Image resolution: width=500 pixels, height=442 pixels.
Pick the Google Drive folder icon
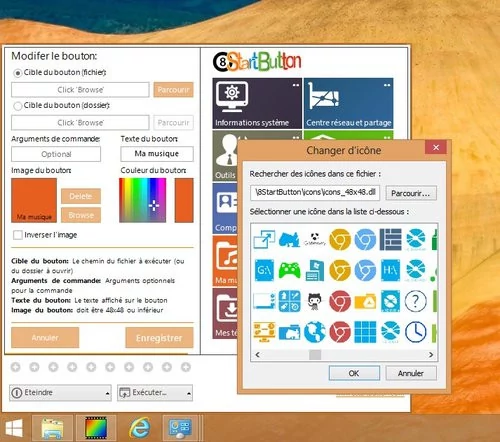365,301
